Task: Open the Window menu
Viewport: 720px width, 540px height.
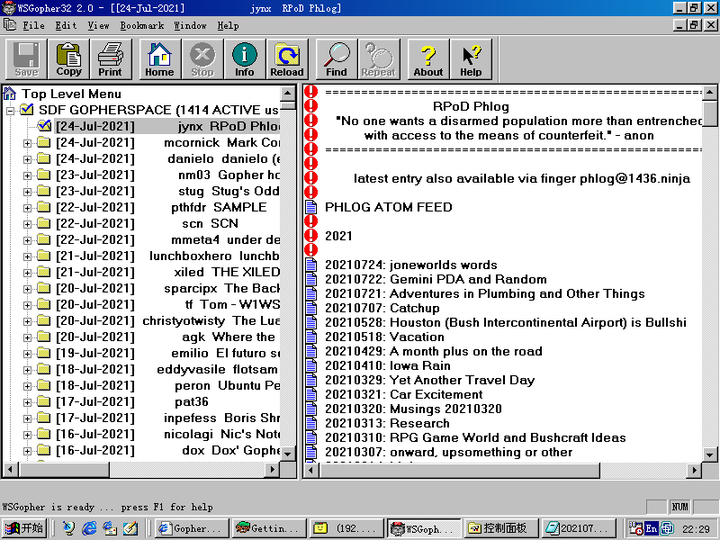Action: (x=190, y=25)
